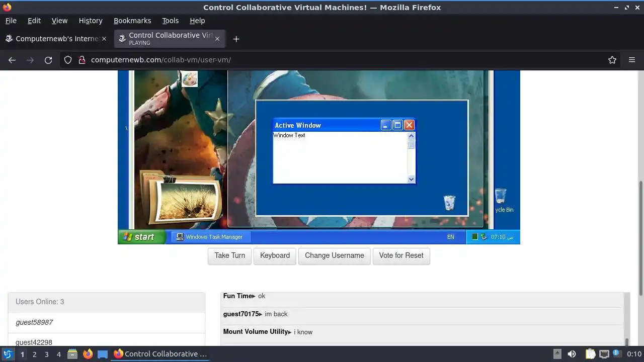
Task: Open a new browser tab
Action: (236, 39)
